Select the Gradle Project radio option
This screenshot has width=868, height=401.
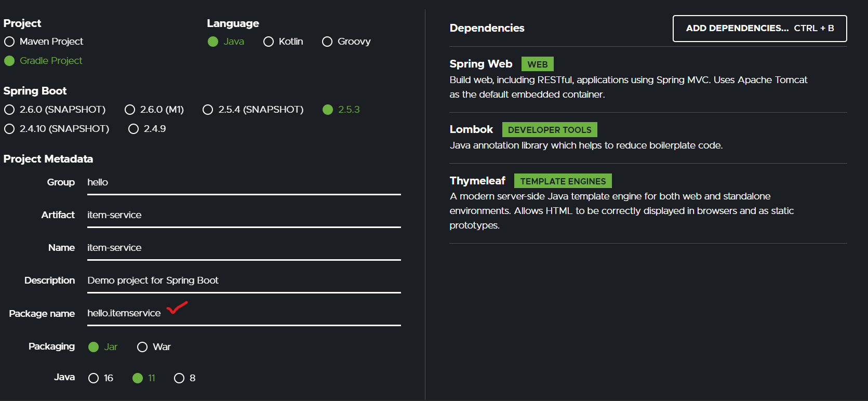click(44, 61)
